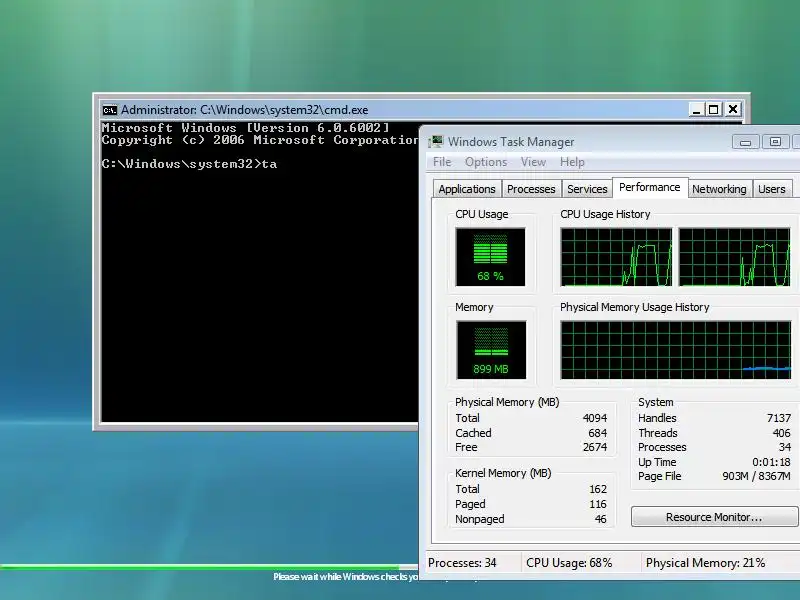Click the CPU Usage 68 % gauge

[490, 257]
